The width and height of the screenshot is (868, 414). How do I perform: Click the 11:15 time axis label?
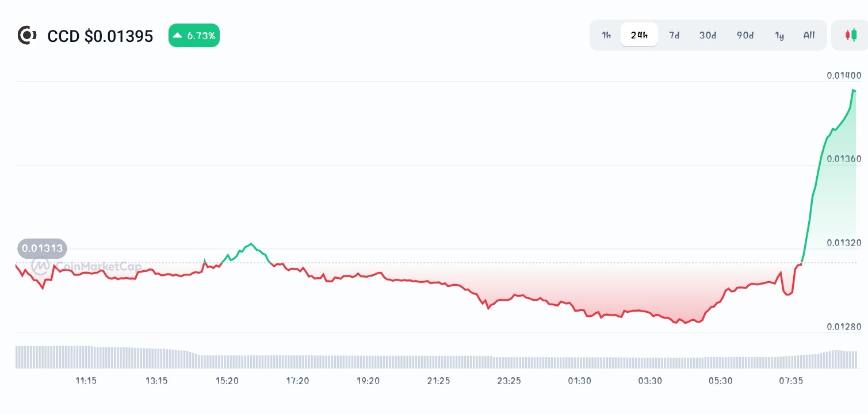[86, 381]
